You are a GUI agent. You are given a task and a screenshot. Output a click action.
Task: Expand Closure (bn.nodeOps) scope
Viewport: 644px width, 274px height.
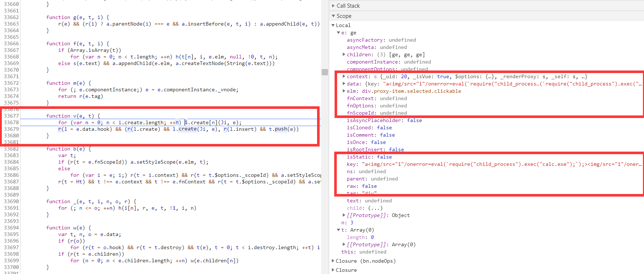tap(333, 261)
